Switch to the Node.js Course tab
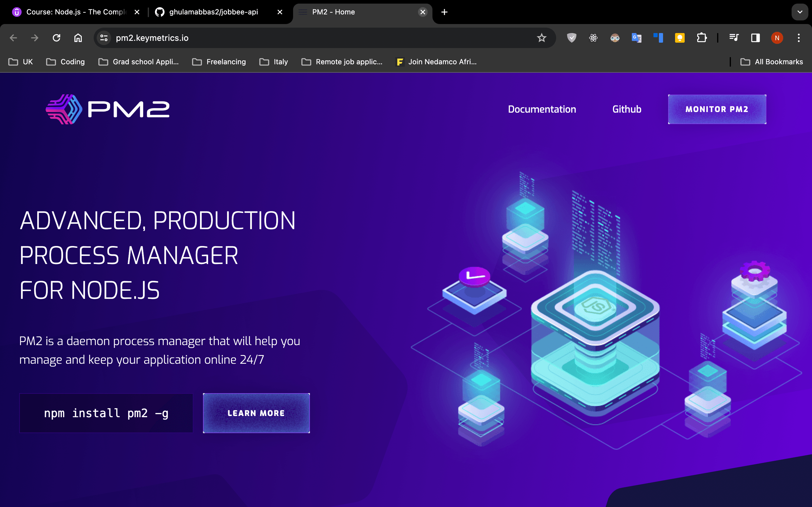Image resolution: width=812 pixels, height=507 pixels. (x=76, y=12)
